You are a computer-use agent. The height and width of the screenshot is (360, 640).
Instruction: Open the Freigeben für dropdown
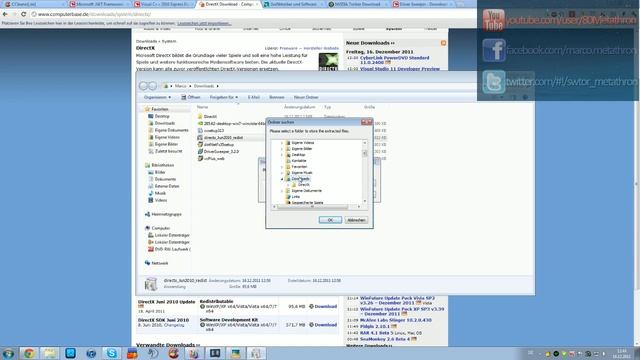coord(224,98)
